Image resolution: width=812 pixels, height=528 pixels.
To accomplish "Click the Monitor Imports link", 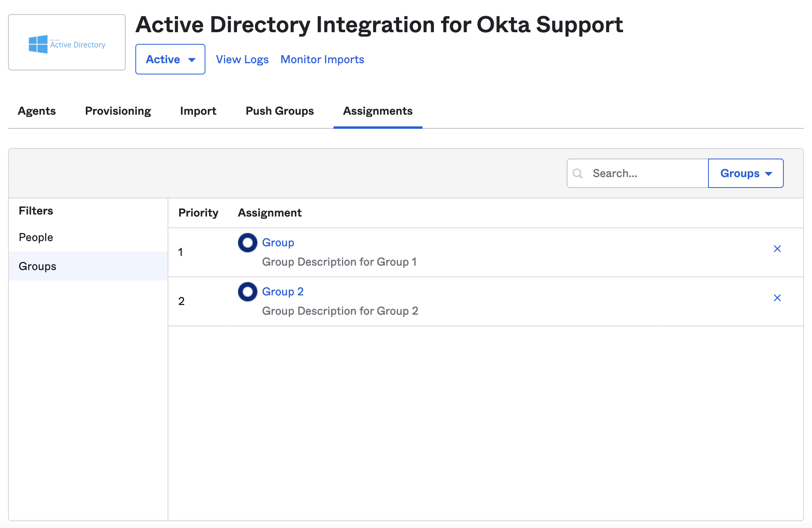I will [x=322, y=59].
